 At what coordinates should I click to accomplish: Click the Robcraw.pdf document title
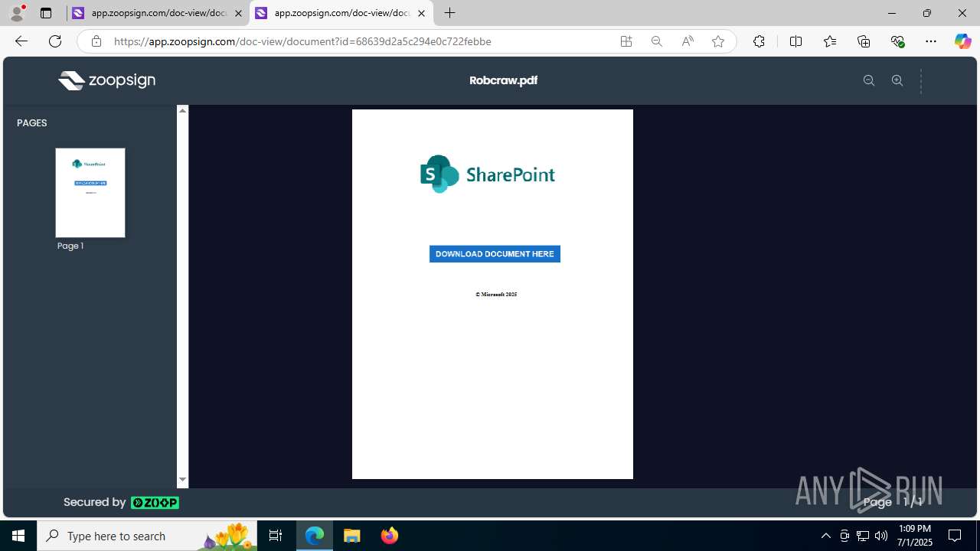[x=503, y=80]
